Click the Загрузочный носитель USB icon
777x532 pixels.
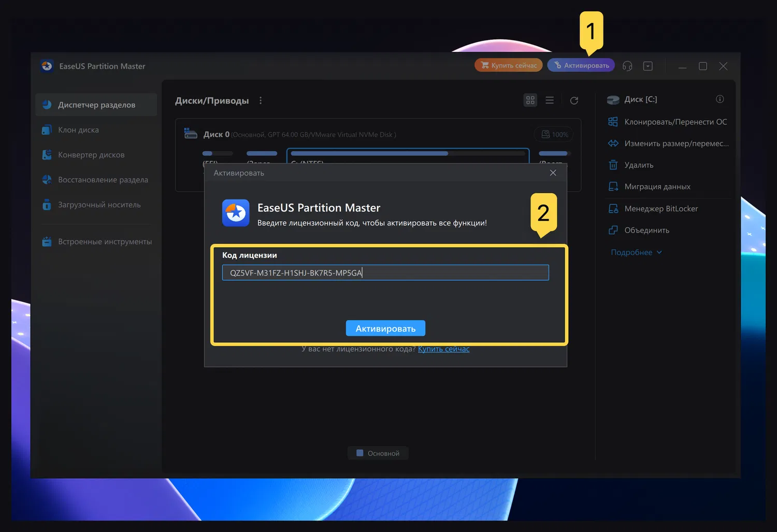pyautogui.click(x=47, y=205)
